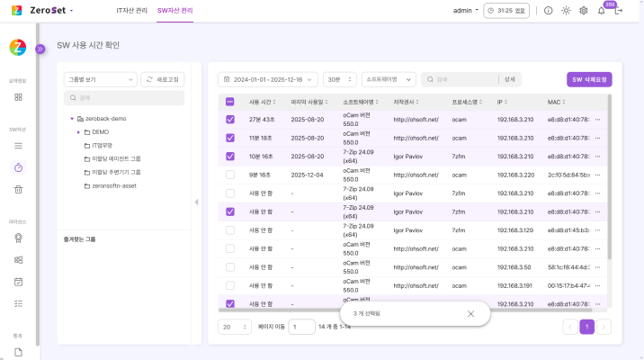Click the logout icon in header
Screen dimensions: 644x360
pyautogui.click(x=619, y=11)
